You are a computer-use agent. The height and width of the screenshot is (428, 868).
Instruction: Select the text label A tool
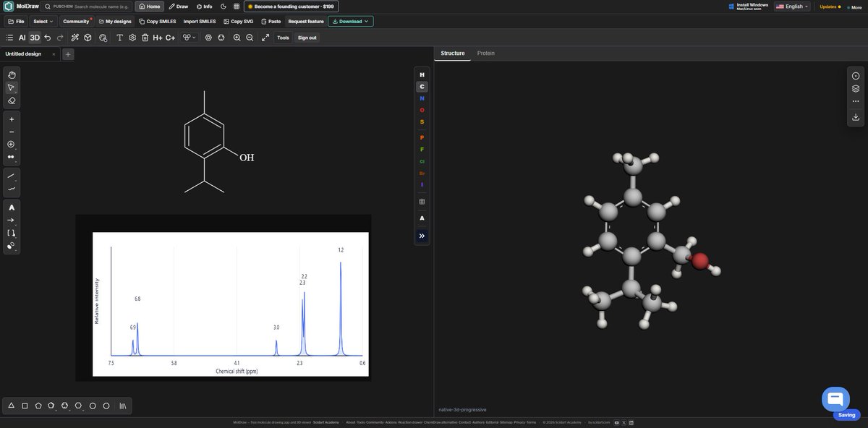tap(12, 207)
